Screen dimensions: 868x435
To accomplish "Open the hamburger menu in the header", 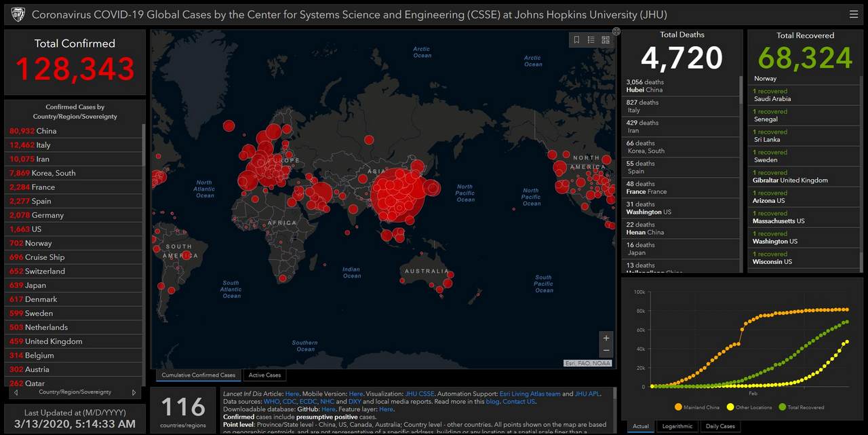I will pos(853,14).
